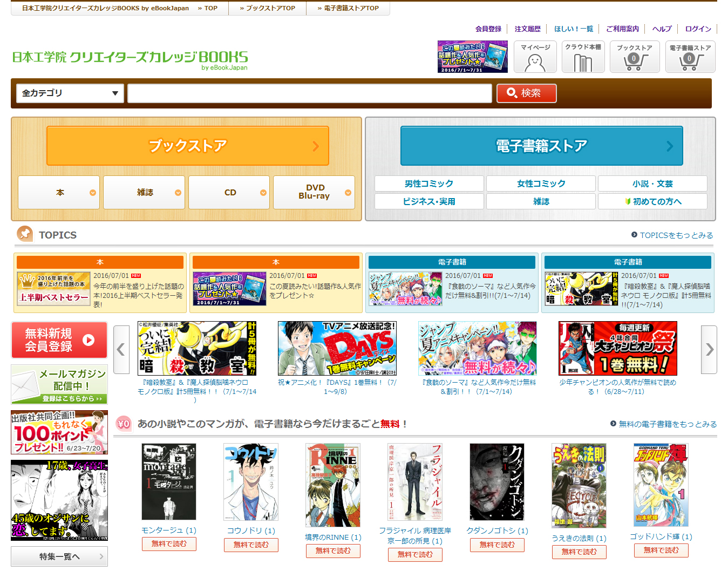Open the ゴッドハンド輝 book cover

point(661,485)
